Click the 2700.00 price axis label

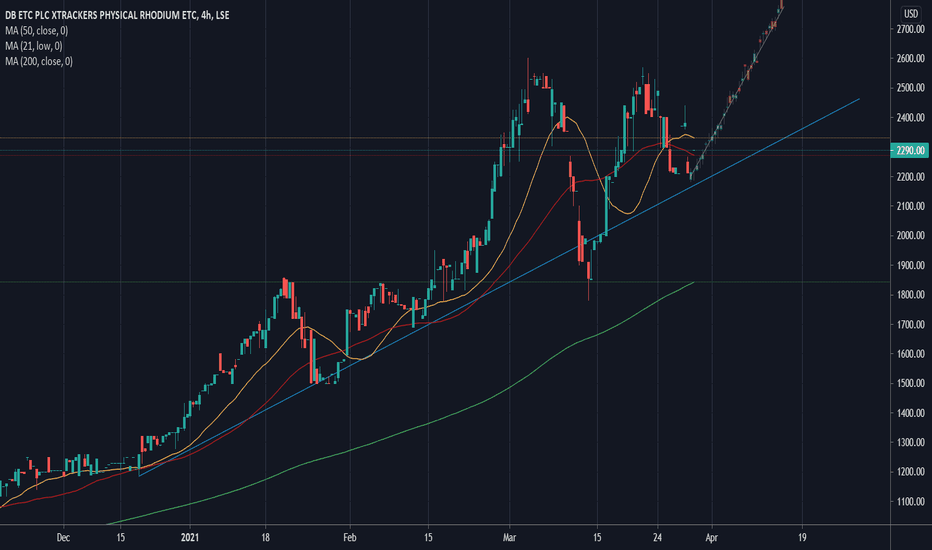pyautogui.click(x=911, y=29)
